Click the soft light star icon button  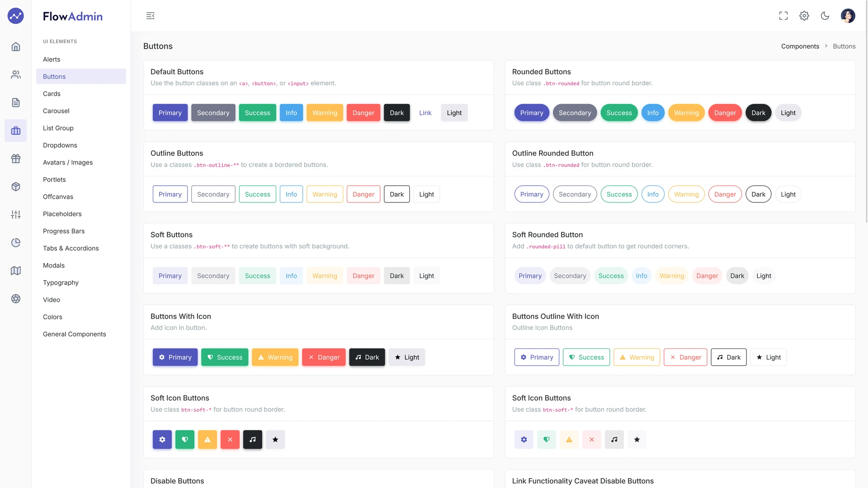pos(637,439)
